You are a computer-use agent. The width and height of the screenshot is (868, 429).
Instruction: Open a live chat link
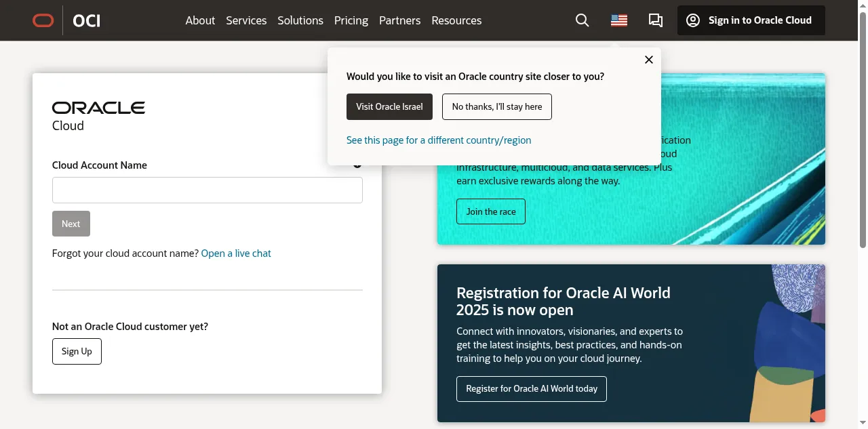[x=236, y=253]
